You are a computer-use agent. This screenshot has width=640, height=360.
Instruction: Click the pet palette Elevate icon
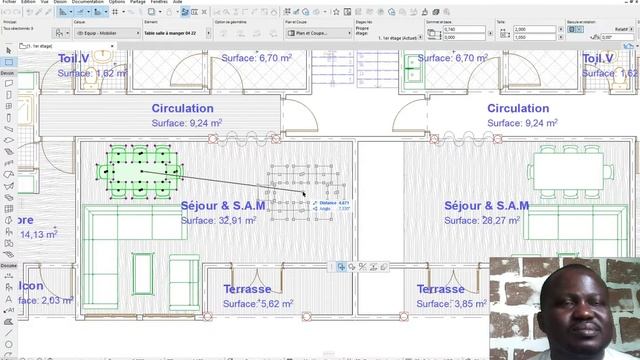tap(373, 267)
